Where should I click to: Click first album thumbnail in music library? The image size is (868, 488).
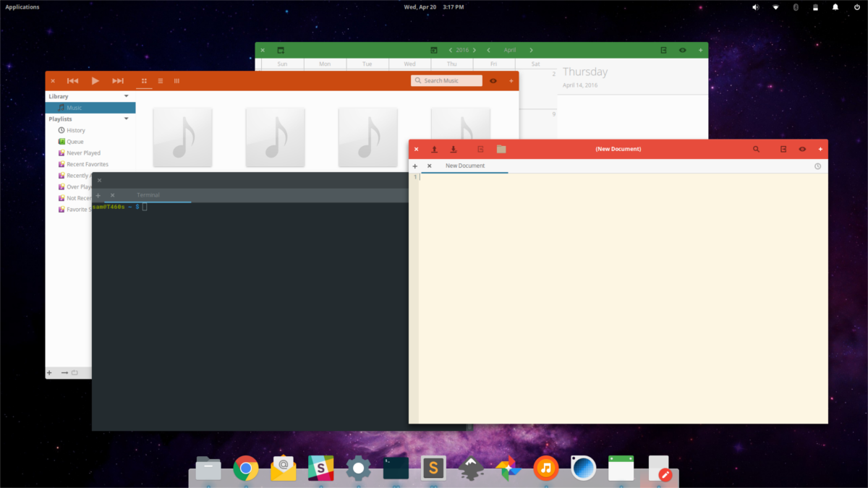tap(182, 137)
